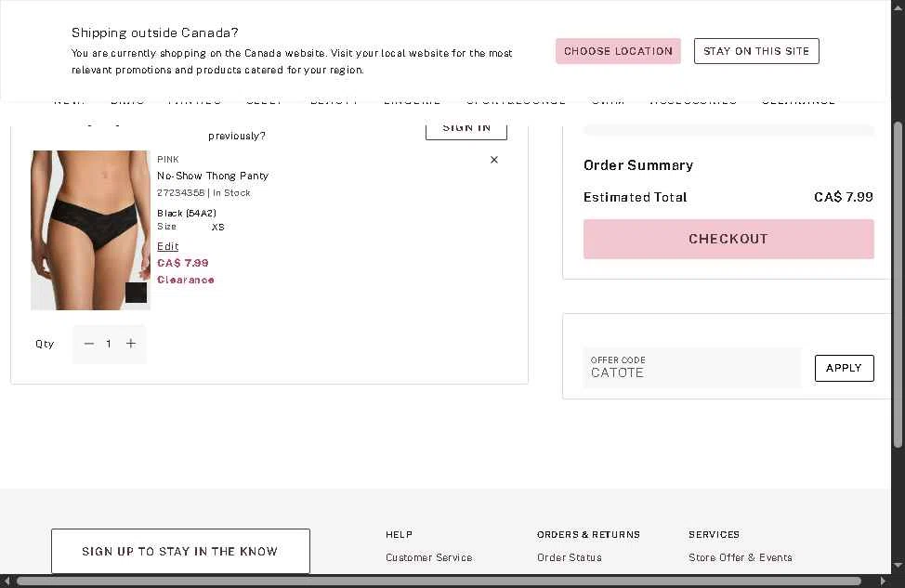
Task: Click the vertical scrollbar down arrow
Action: tap(898, 566)
